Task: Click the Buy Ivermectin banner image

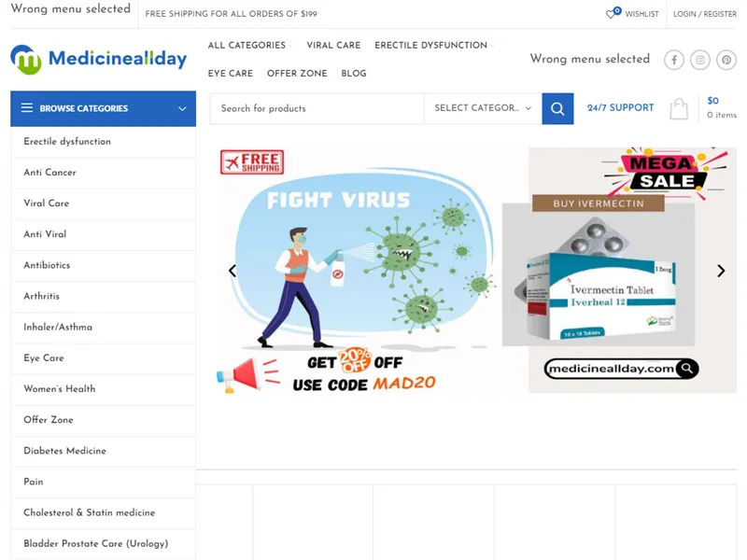Action: click(x=633, y=270)
